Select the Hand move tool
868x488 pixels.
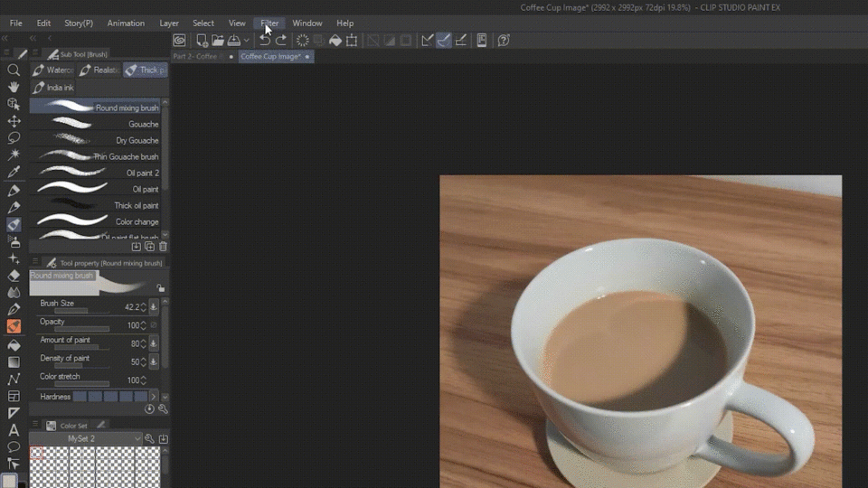pyautogui.click(x=14, y=88)
